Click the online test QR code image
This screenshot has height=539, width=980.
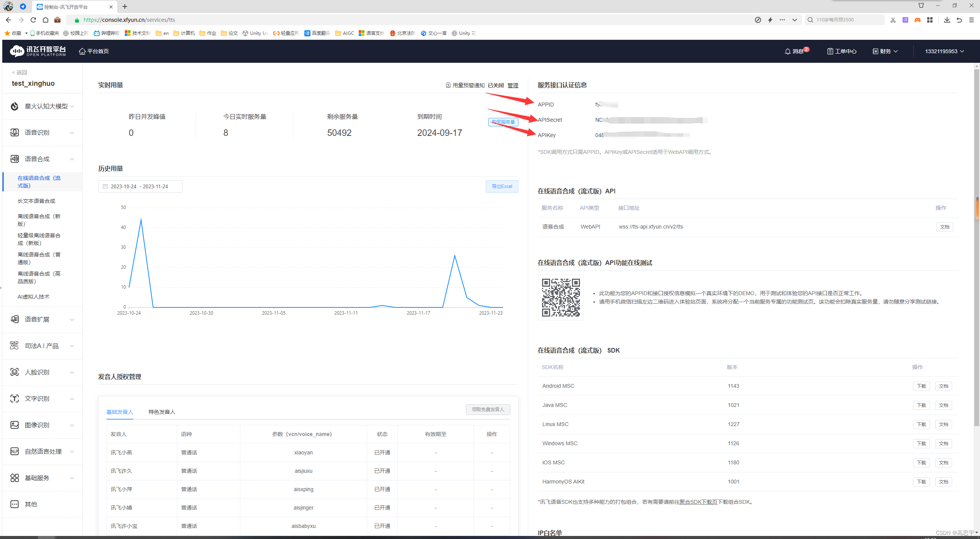[561, 297]
